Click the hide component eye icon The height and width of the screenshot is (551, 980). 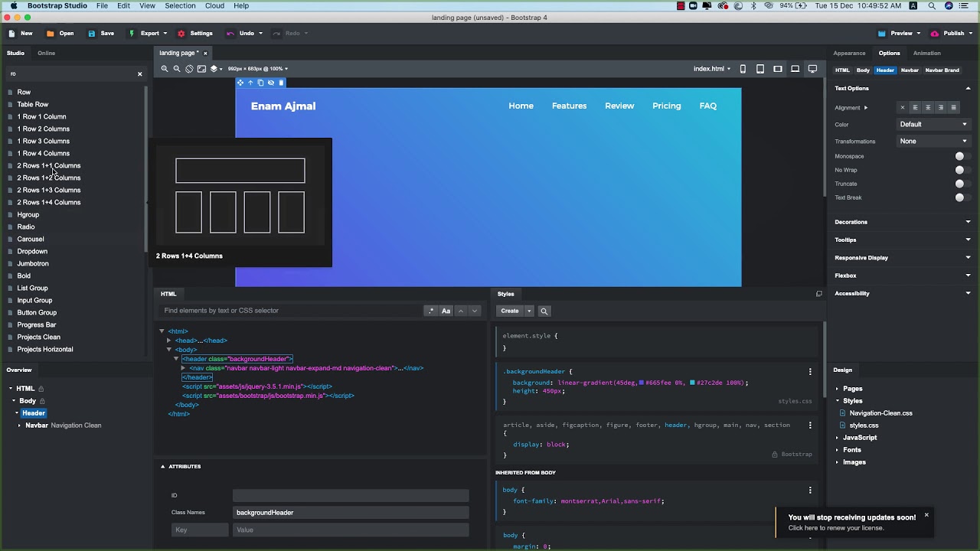(x=271, y=83)
